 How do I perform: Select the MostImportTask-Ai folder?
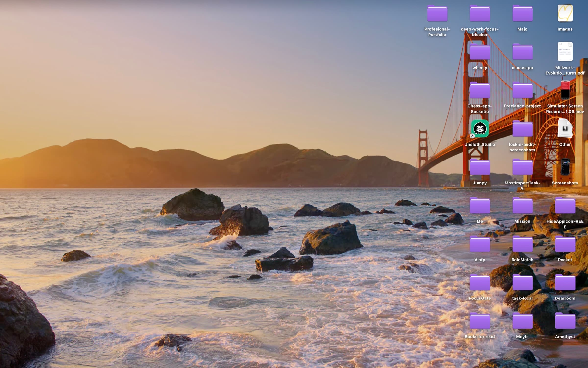pos(522,167)
